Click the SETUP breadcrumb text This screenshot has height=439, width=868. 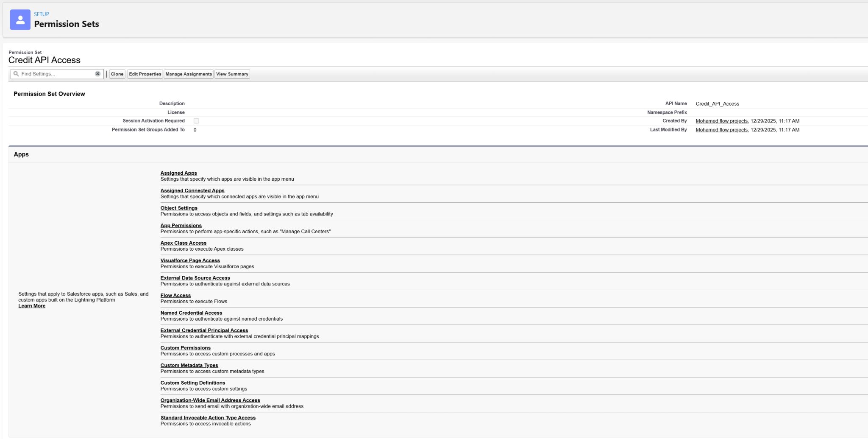[x=42, y=14]
